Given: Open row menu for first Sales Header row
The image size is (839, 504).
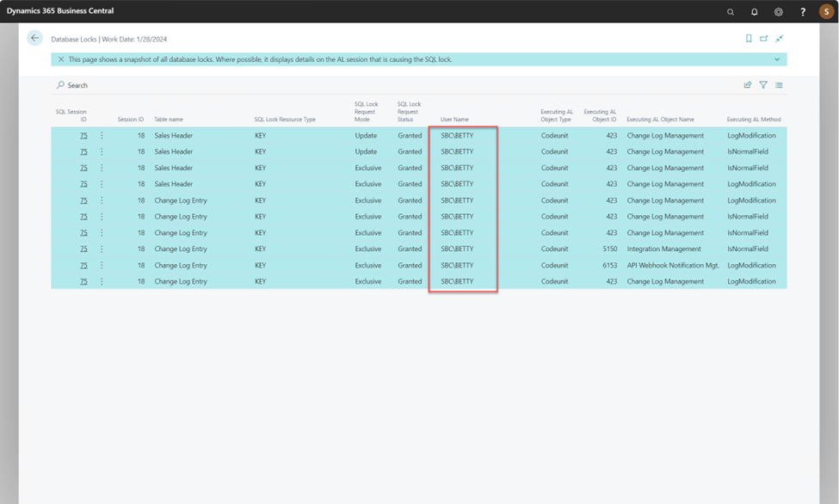Looking at the screenshot, I should click(102, 135).
